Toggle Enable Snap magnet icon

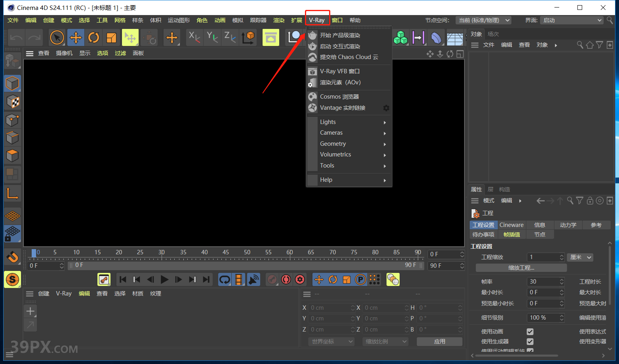(12, 257)
